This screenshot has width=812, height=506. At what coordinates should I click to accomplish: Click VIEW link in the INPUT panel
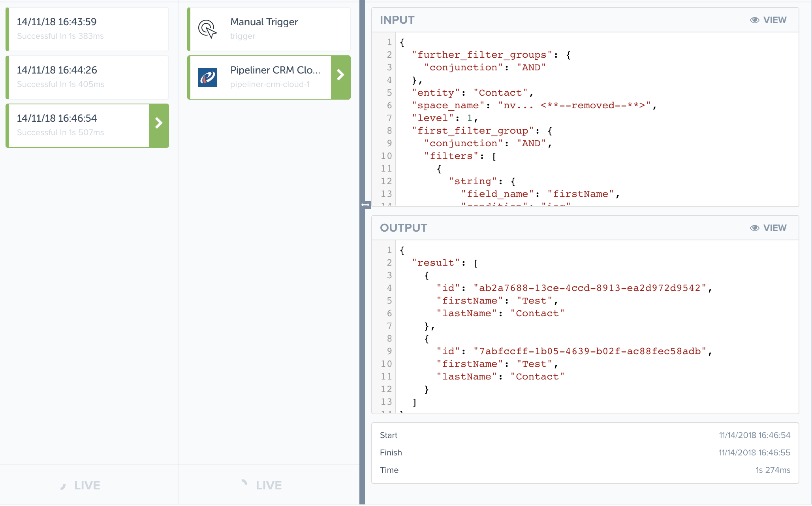tap(774, 20)
